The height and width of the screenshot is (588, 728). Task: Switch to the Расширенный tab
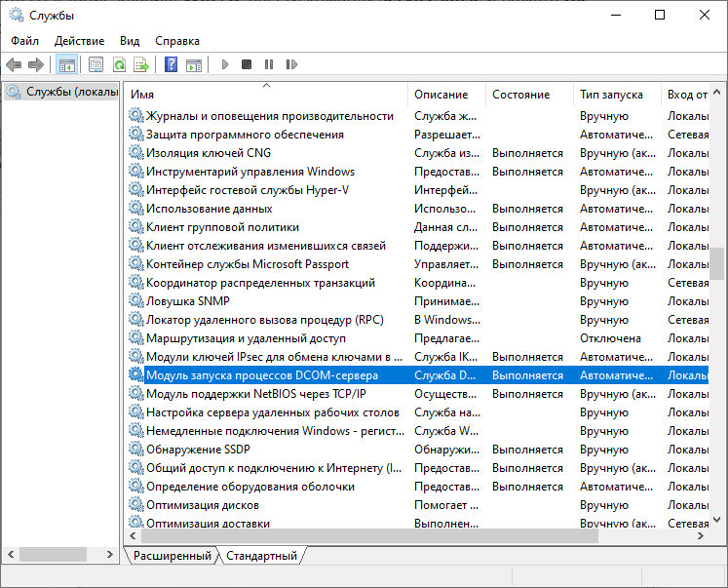[172, 556]
